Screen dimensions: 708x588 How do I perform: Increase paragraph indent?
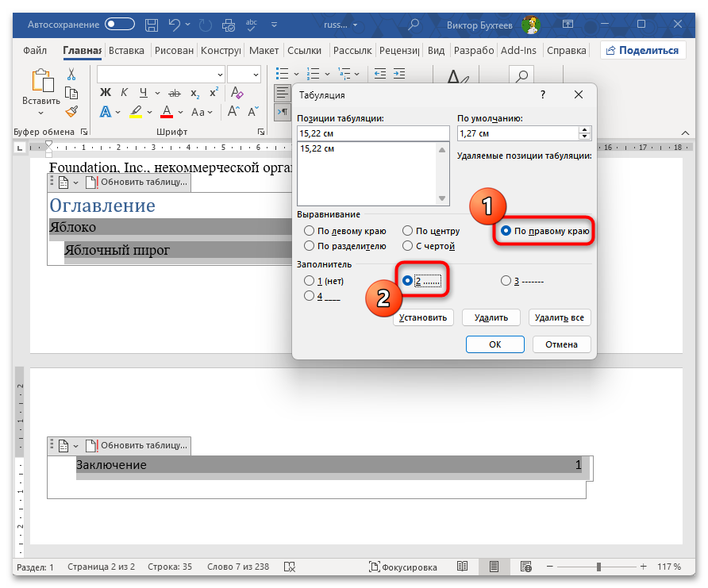click(x=399, y=74)
